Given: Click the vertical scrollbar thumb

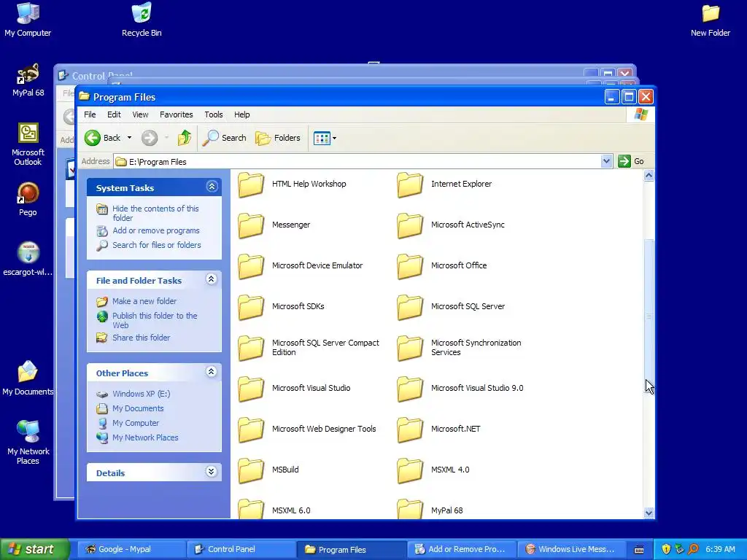Looking at the screenshot, I should pyautogui.click(x=649, y=316).
